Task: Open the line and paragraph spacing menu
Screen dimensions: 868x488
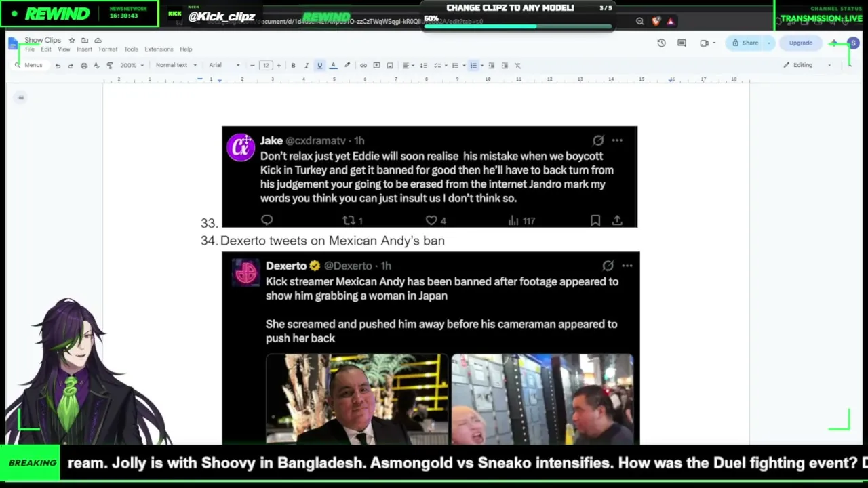Action: click(424, 66)
